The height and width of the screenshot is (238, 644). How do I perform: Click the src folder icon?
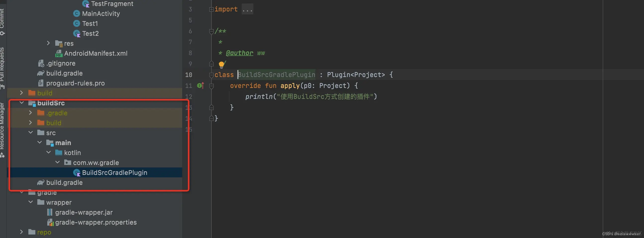41,132
